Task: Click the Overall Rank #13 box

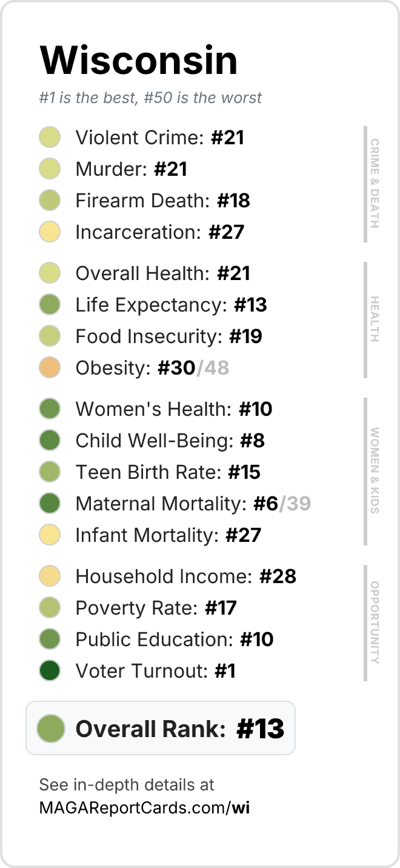Action: tap(161, 729)
